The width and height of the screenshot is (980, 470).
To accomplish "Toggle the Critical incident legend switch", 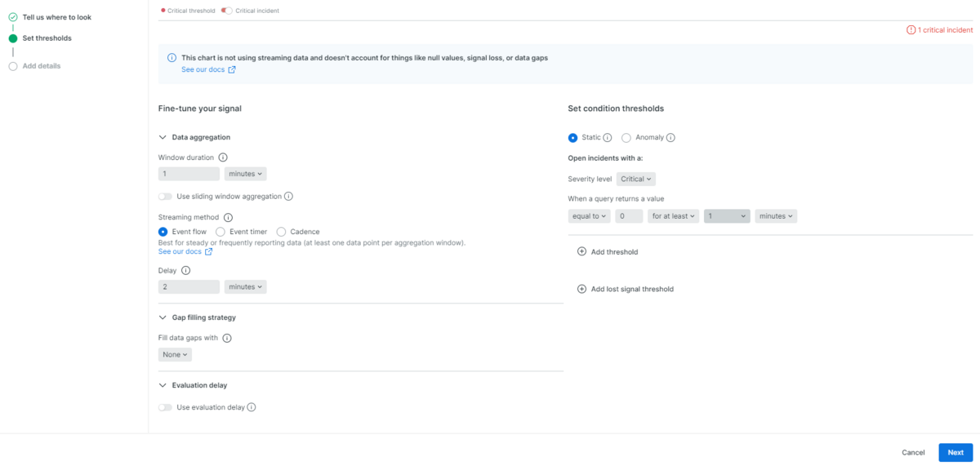I will (x=227, y=11).
